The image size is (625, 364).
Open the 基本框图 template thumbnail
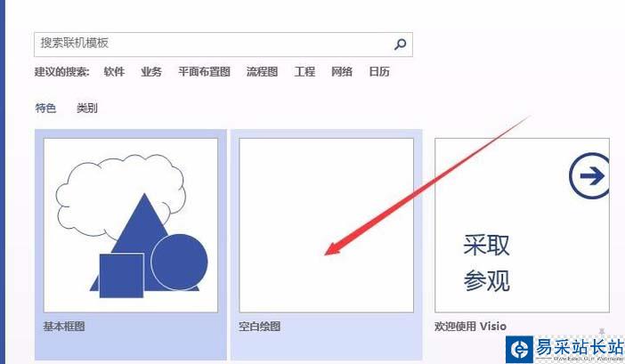[x=131, y=225]
